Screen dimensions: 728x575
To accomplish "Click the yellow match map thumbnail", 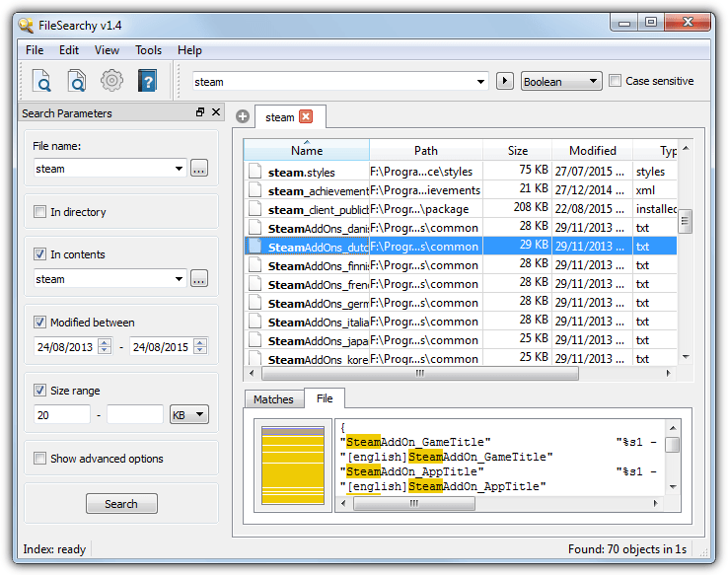I will (x=293, y=465).
